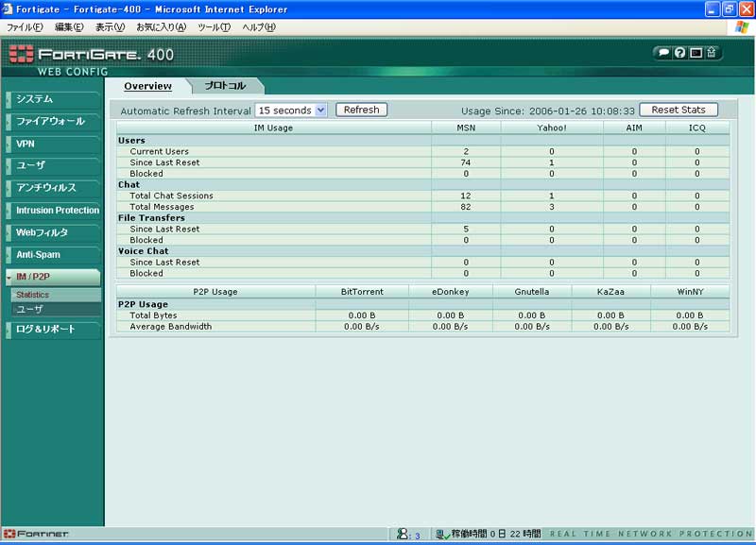Click Yahoo! Total Messages value 3
This screenshot has width=756, height=545.
pos(552,207)
